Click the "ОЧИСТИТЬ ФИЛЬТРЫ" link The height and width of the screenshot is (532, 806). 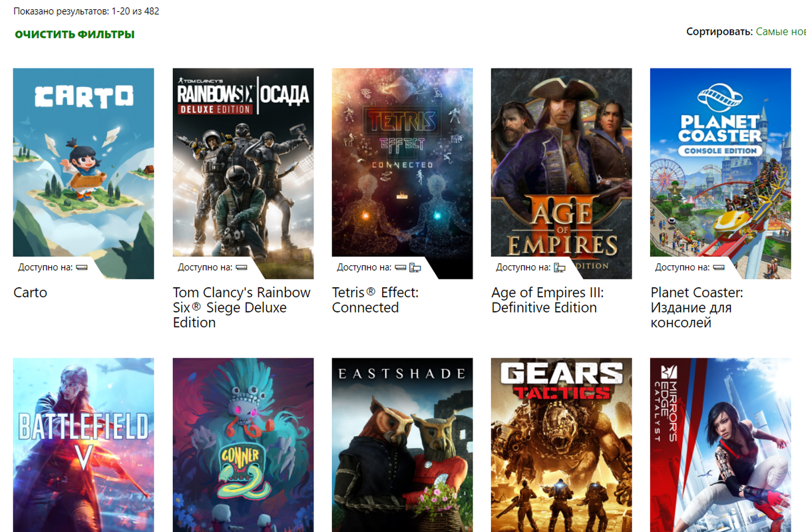(x=75, y=34)
